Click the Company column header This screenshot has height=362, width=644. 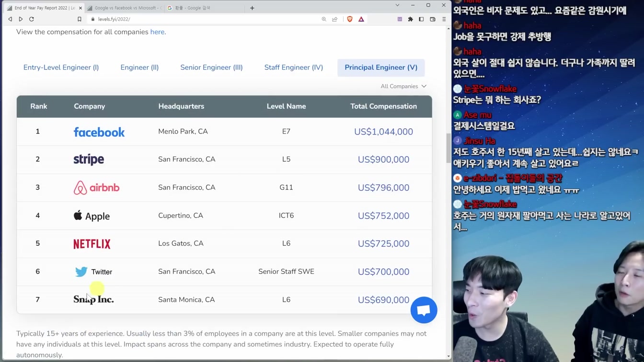pyautogui.click(x=90, y=106)
